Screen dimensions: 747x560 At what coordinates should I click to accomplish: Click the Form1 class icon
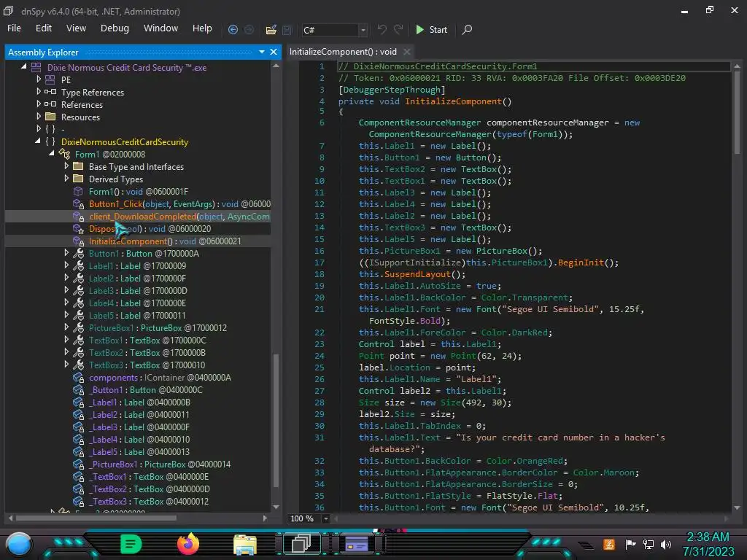[64, 154]
